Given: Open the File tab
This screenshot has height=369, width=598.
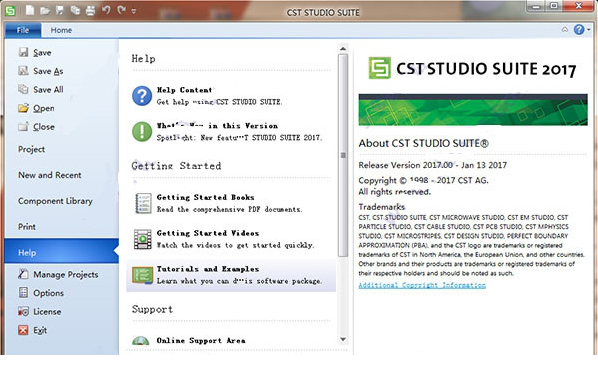Looking at the screenshot, I should [x=23, y=30].
